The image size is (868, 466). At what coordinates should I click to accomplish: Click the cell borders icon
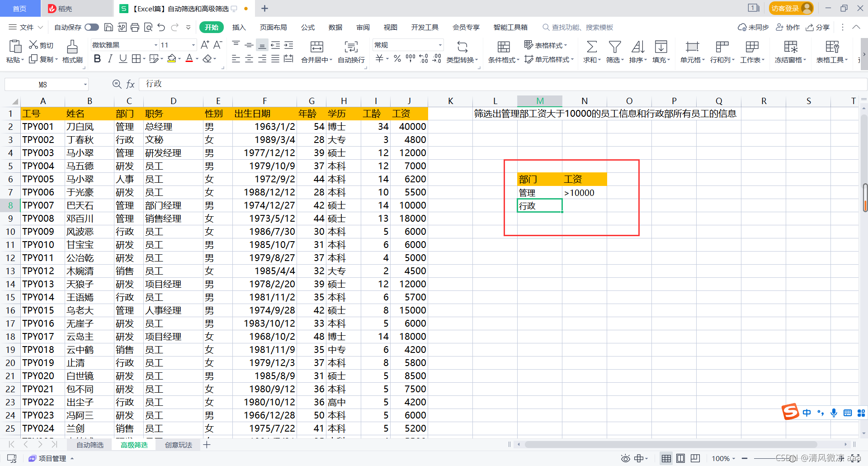tap(136, 59)
